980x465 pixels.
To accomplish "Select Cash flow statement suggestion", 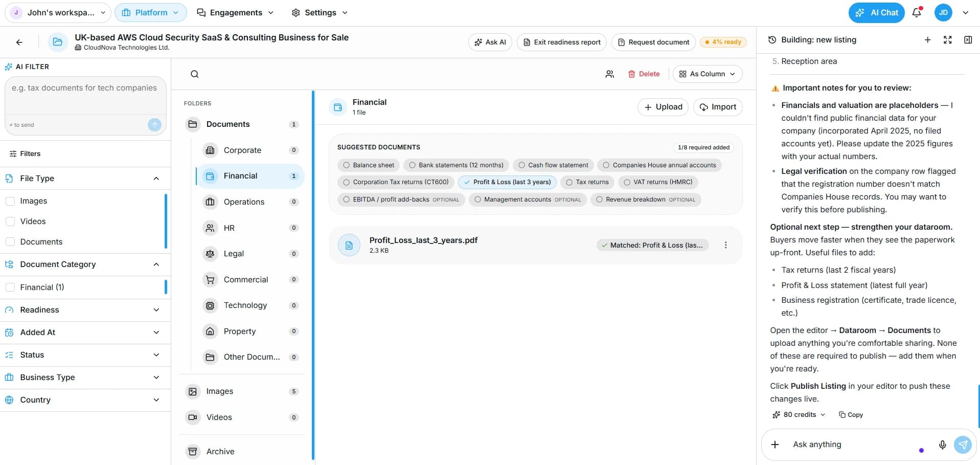I will (x=553, y=165).
